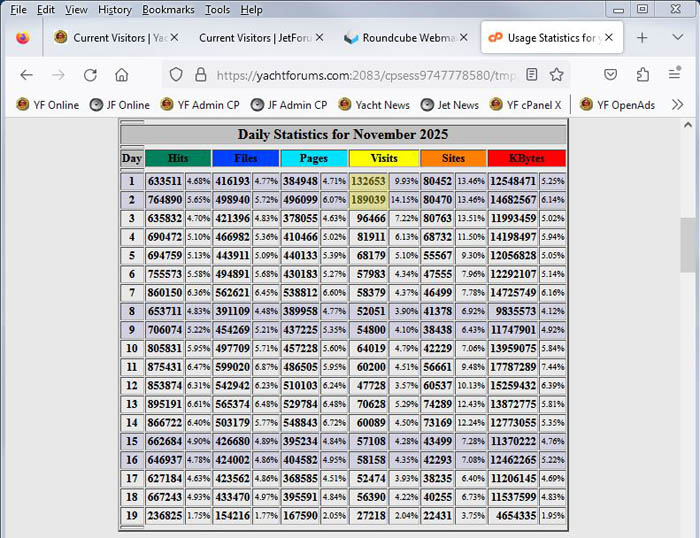This screenshot has width=700, height=538.
Task: Open a new browser tab
Action: point(642,38)
